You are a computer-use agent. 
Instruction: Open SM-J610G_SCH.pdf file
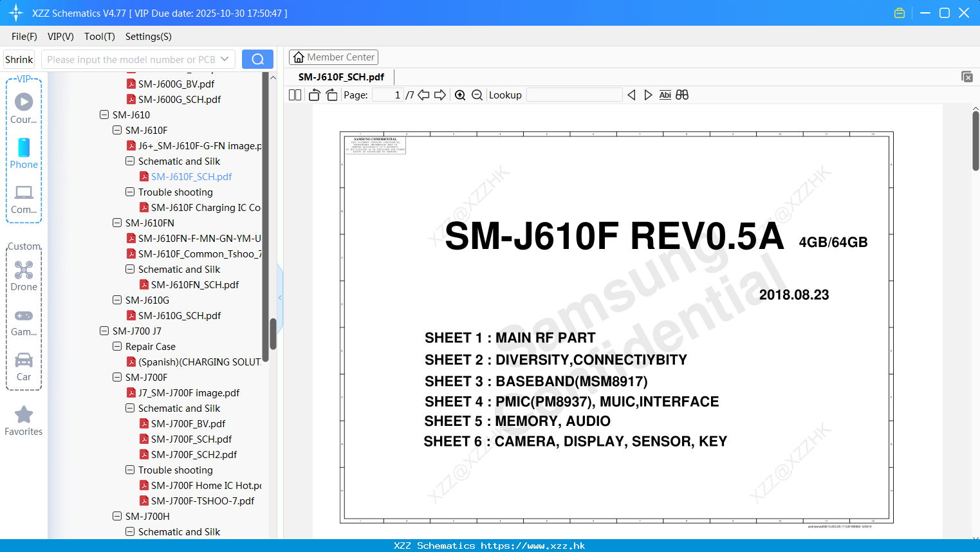174,315
